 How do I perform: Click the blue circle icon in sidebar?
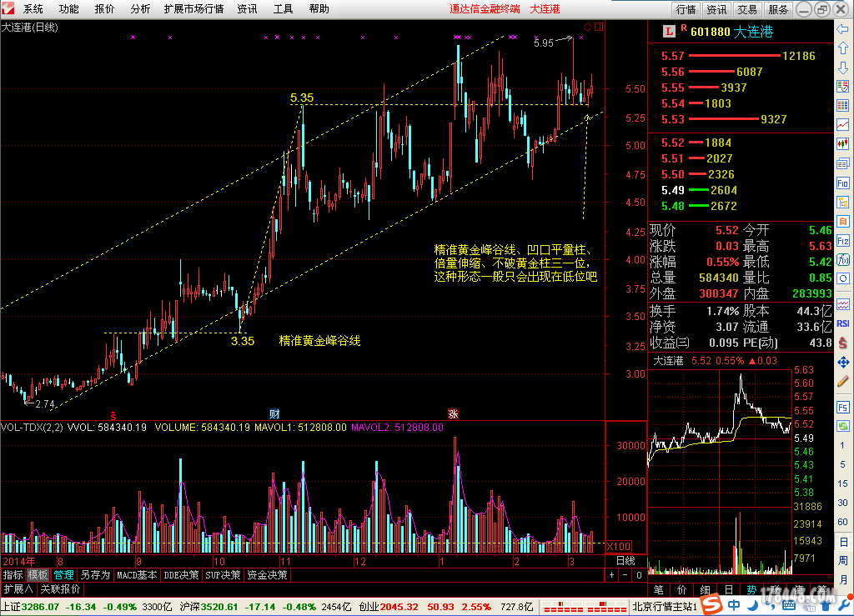click(x=842, y=278)
